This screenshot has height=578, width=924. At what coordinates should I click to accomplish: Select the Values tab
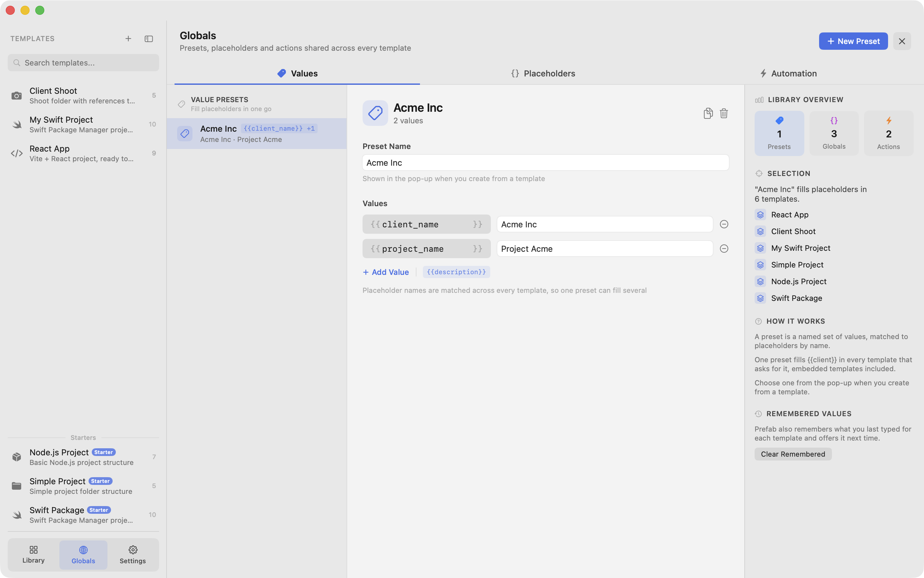pos(297,74)
